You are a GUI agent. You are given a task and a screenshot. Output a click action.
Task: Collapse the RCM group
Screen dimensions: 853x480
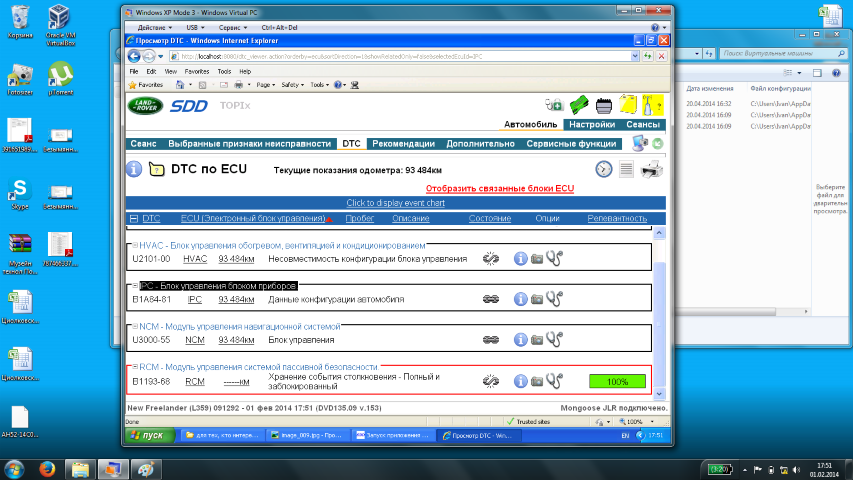[x=135, y=367]
